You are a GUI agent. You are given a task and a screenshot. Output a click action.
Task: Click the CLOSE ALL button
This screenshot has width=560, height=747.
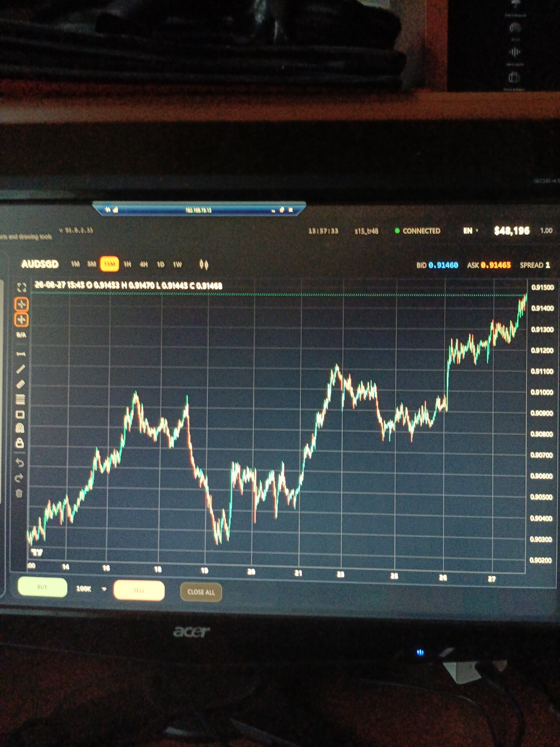point(201,592)
